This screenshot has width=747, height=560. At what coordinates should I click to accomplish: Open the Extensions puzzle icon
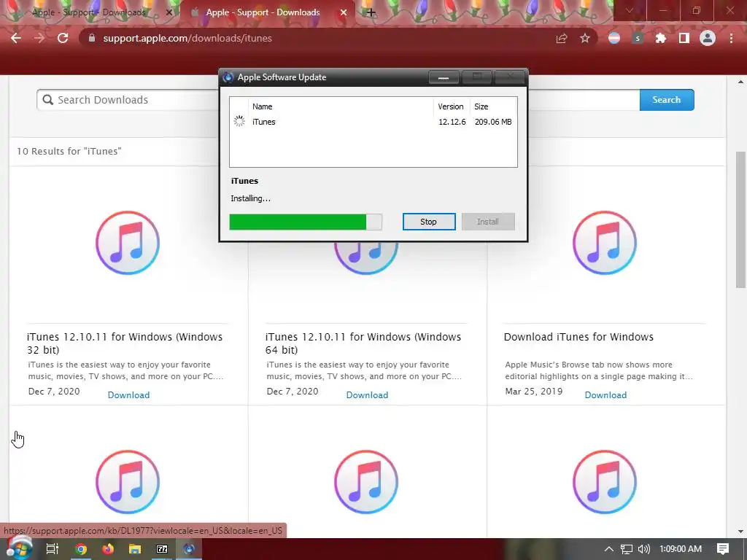(x=661, y=38)
